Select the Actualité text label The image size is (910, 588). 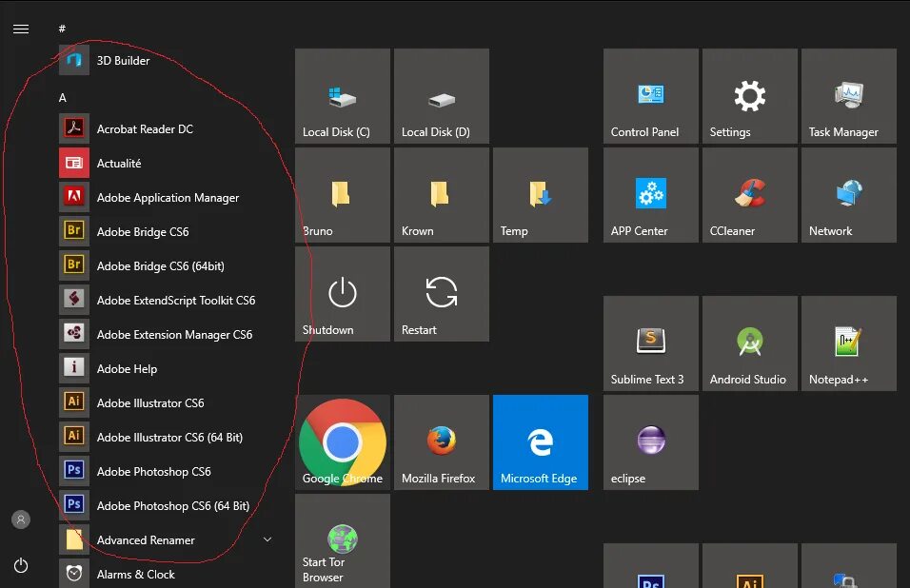(119, 163)
